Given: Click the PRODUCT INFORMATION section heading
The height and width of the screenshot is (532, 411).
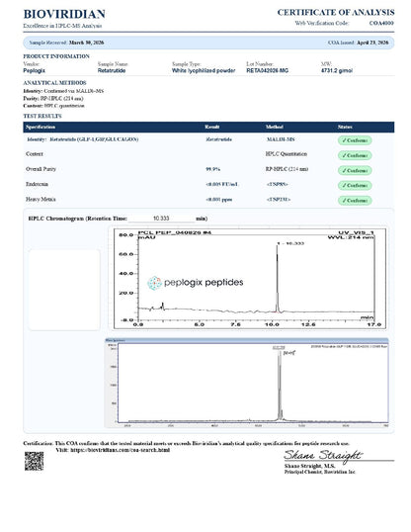Looking at the screenshot, I should (56, 56).
